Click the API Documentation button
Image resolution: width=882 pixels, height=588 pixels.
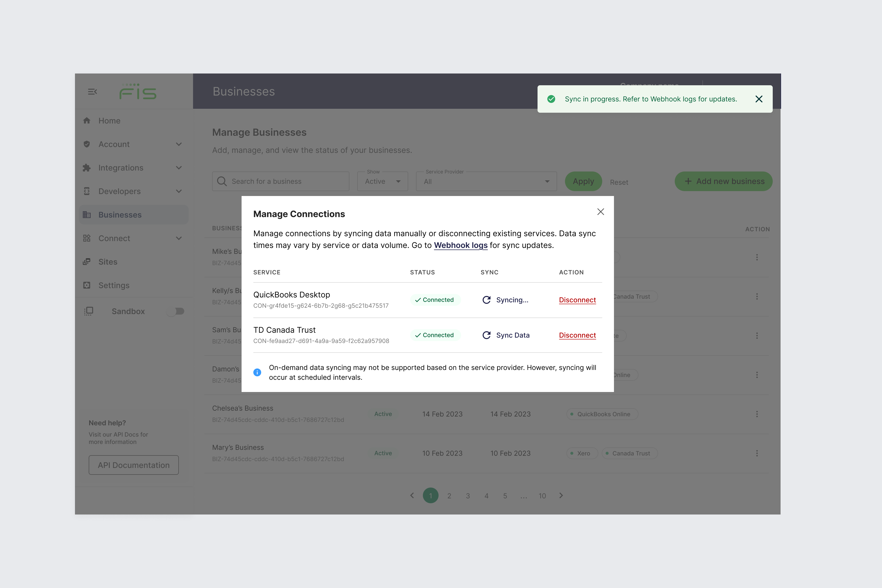134,465
